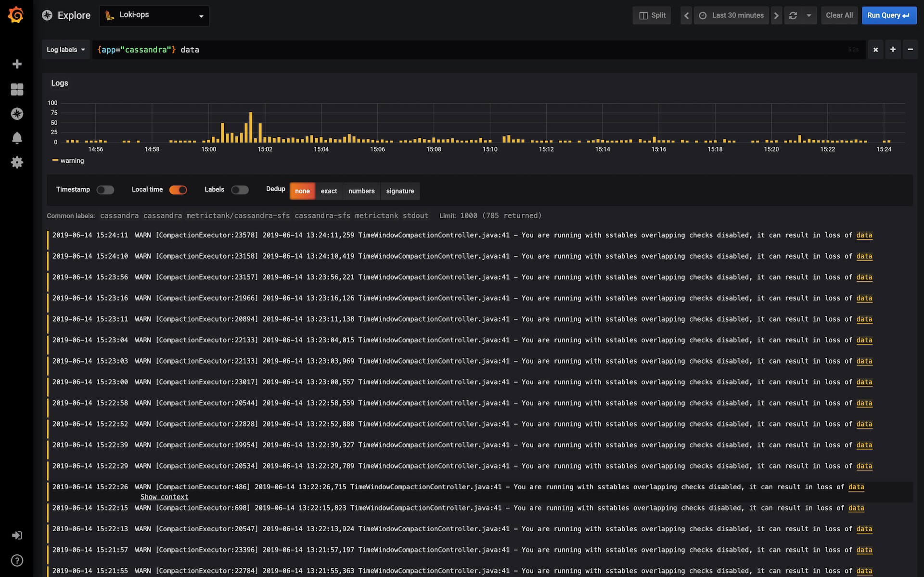Expand the Log labels dropdown
The height and width of the screenshot is (577, 924).
[x=65, y=50]
